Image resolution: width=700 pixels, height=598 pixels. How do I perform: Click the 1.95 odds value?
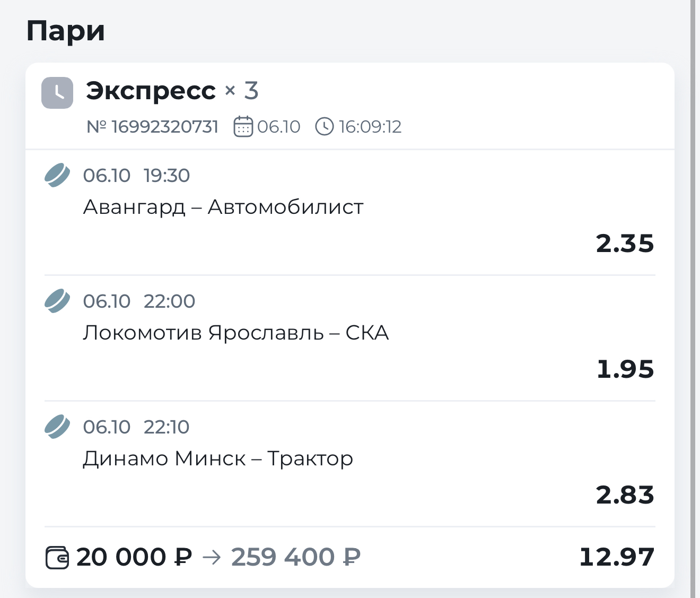(625, 369)
